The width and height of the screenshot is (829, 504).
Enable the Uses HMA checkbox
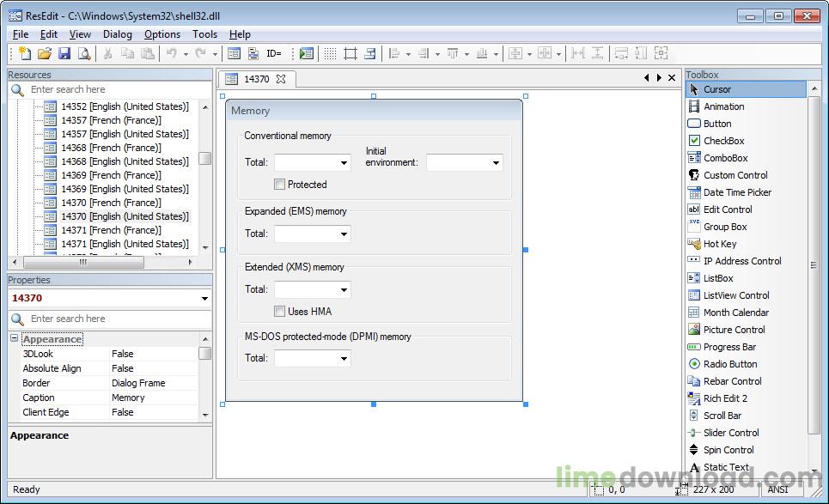[x=279, y=311]
